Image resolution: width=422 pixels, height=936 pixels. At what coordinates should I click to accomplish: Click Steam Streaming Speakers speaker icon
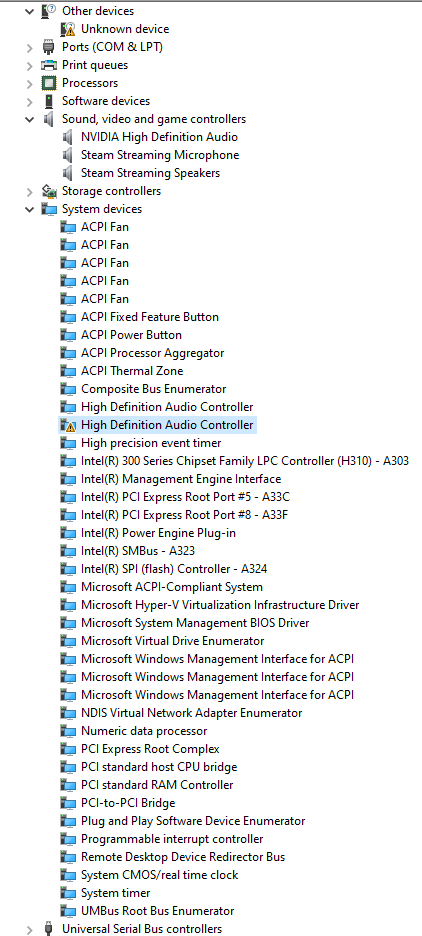68,173
